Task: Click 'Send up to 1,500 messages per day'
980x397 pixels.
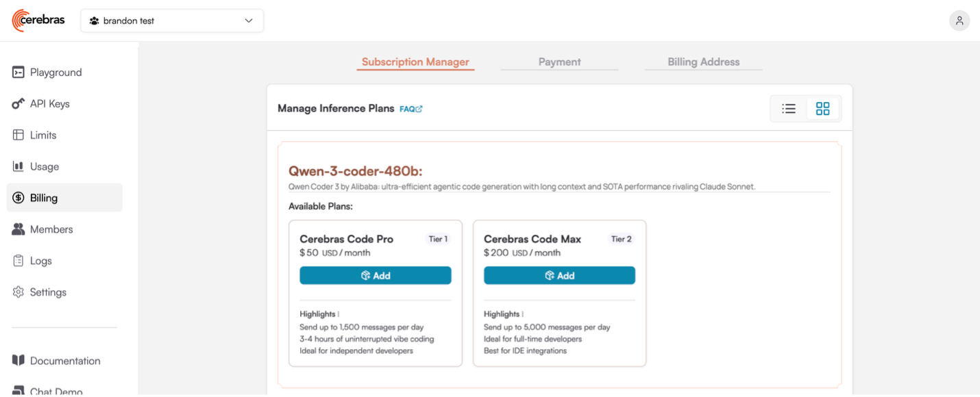Action: 362,327
